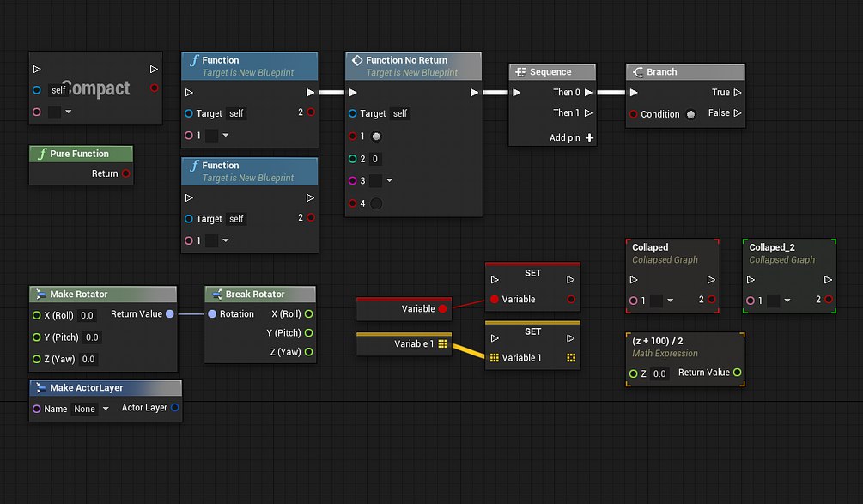Click the Make Rotator node header icon

pyautogui.click(x=40, y=295)
